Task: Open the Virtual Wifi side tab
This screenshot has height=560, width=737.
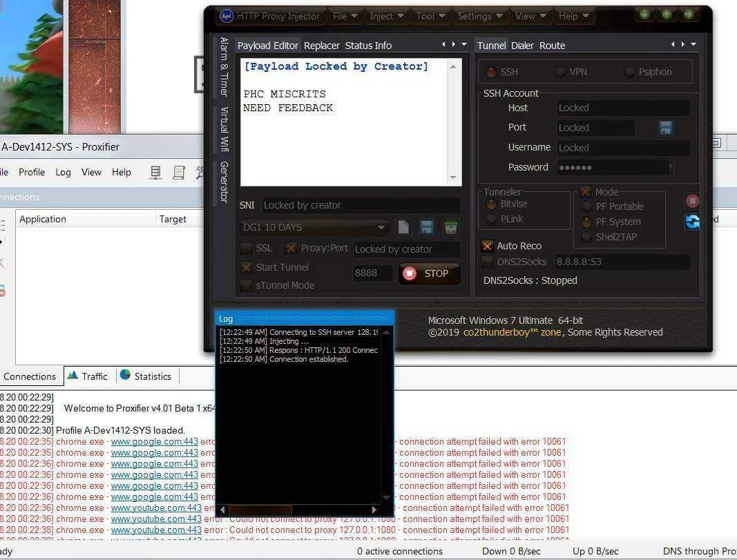Action: (x=224, y=129)
